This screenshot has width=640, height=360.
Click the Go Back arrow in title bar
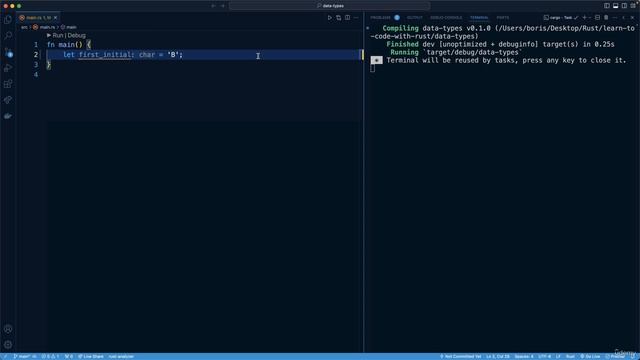(213, 6)
